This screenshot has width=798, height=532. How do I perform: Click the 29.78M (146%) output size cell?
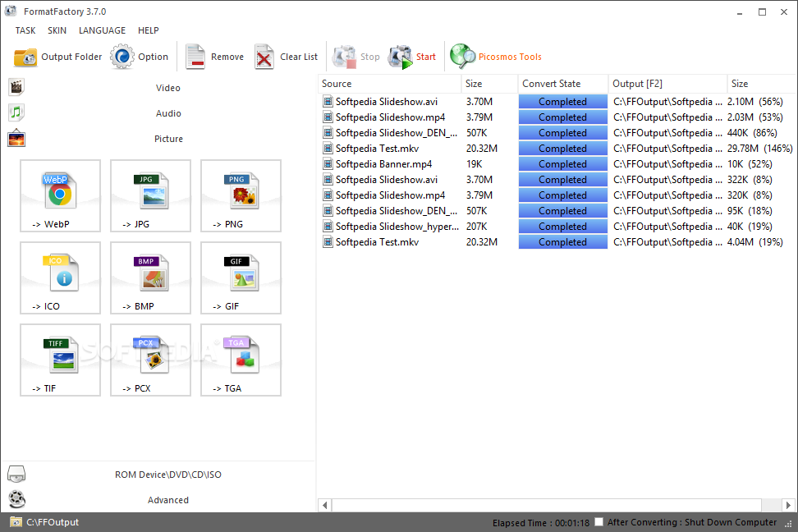[x=759, y=148]
